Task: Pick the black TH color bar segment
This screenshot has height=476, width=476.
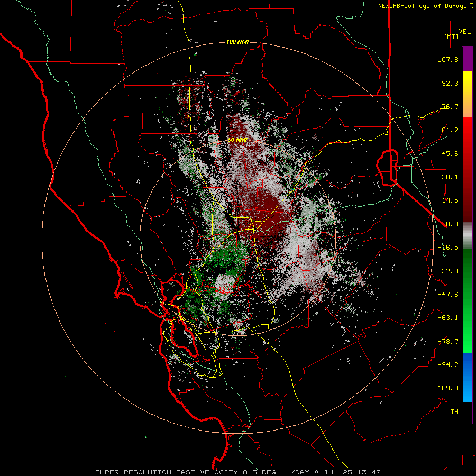Action: [x=467, y=413]
